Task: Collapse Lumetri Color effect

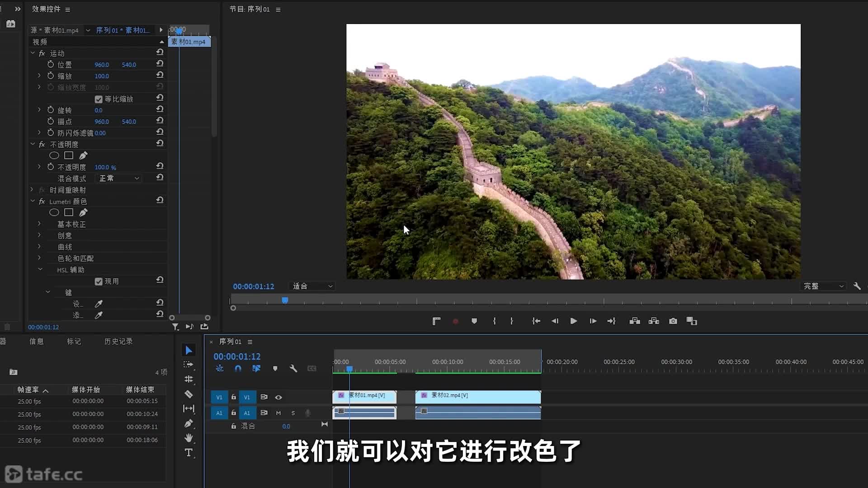Action: [x=33, y=201]
